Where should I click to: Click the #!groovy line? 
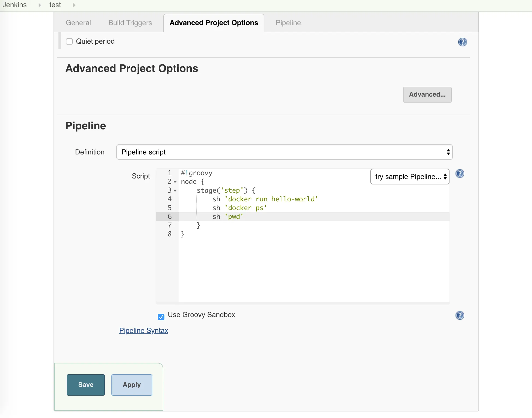coord(197,173)
